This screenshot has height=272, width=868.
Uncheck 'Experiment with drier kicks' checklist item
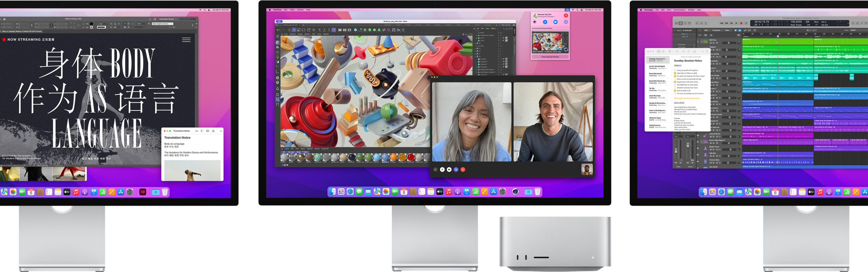click(675, 82)
